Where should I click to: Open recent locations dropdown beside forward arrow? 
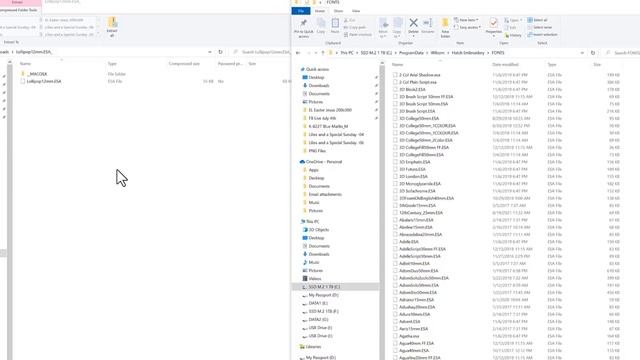(316, 53)
